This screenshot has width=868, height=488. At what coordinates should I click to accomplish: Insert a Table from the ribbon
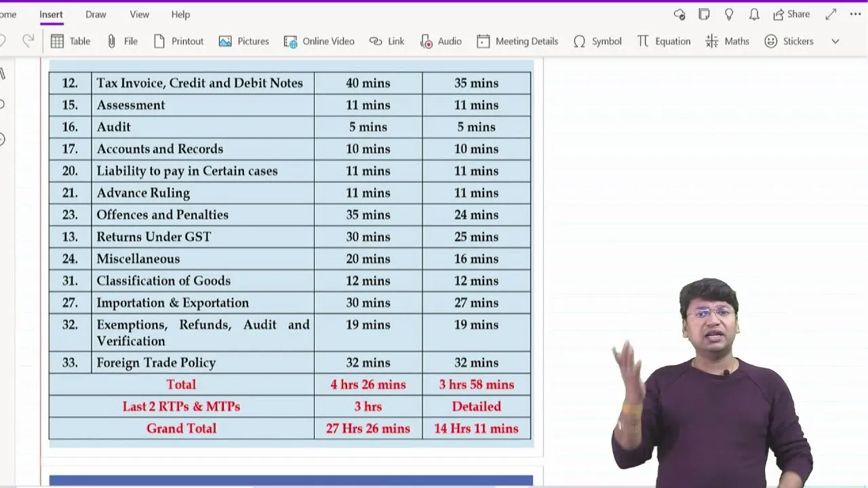pos(71,41)
